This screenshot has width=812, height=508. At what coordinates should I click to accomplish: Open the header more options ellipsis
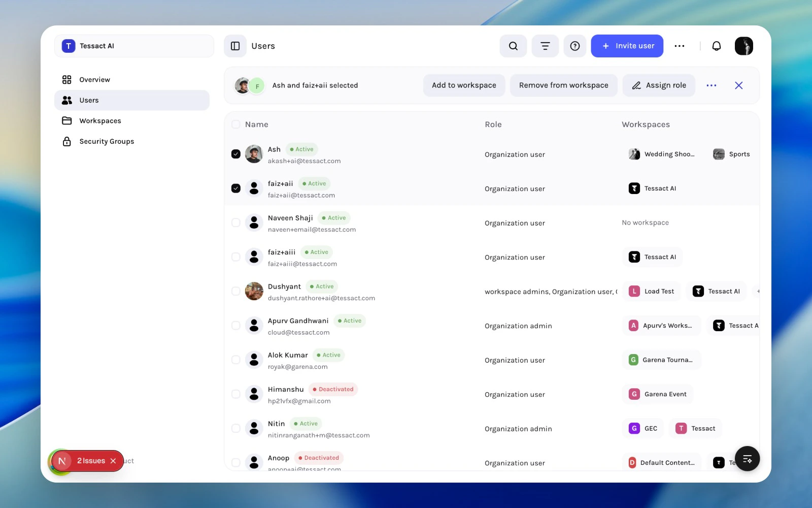coord(680,46)
